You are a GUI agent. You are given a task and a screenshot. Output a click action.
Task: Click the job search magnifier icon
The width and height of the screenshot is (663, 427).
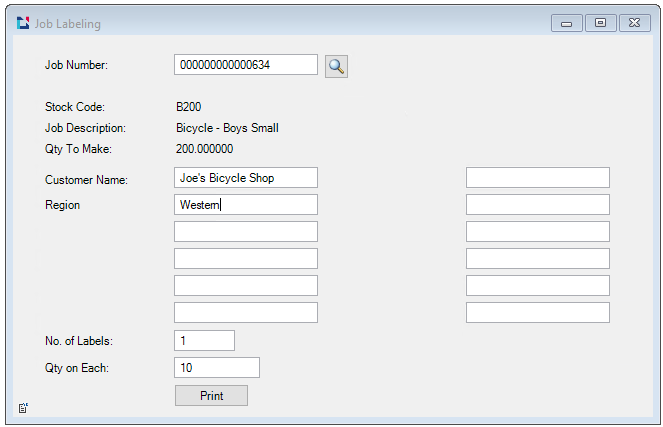336,66
